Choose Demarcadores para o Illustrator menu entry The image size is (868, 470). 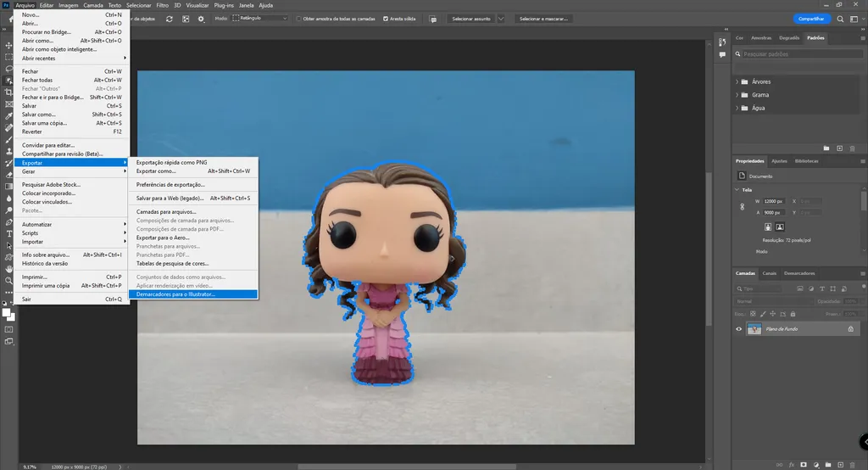click(176, 294)
